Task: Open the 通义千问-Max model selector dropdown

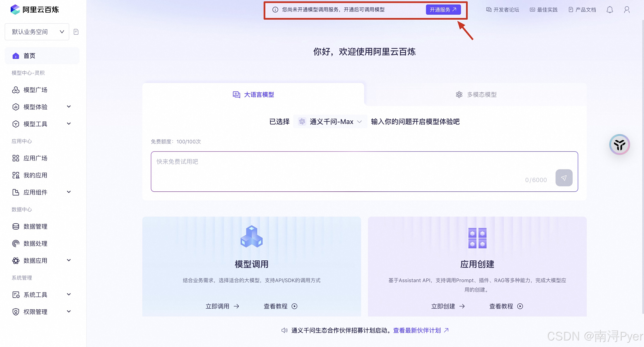Action: click(x=330, y=122)
